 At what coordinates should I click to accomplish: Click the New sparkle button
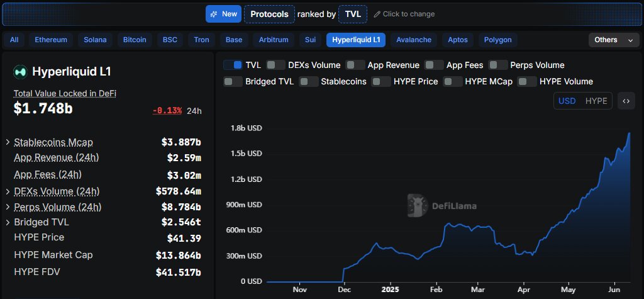click(223, 14)
